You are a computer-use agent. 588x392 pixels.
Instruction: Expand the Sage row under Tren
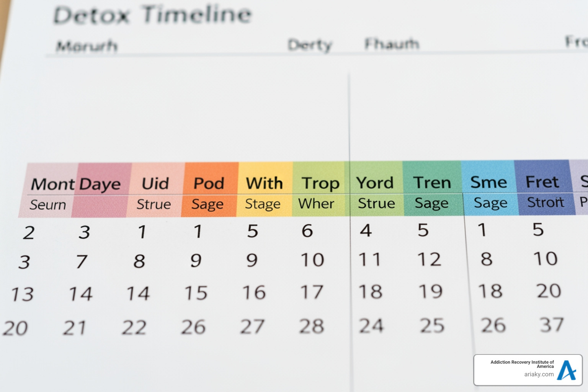(x=431, y=203)
